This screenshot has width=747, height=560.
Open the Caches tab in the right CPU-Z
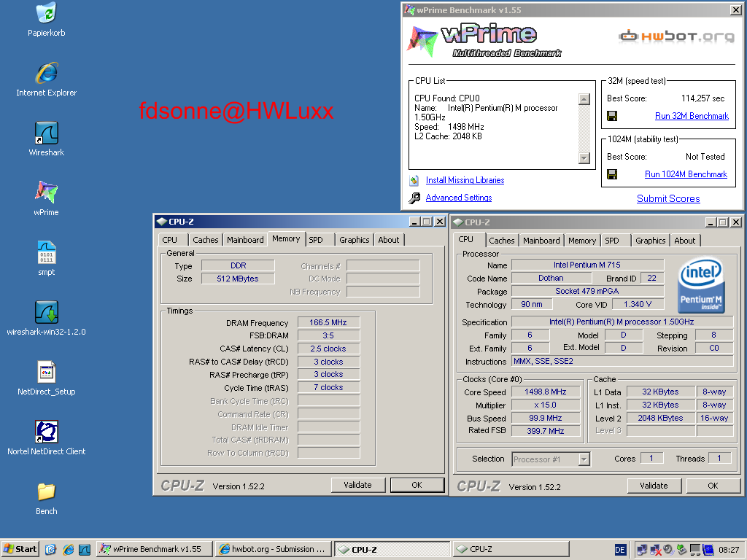coord(502,241)
